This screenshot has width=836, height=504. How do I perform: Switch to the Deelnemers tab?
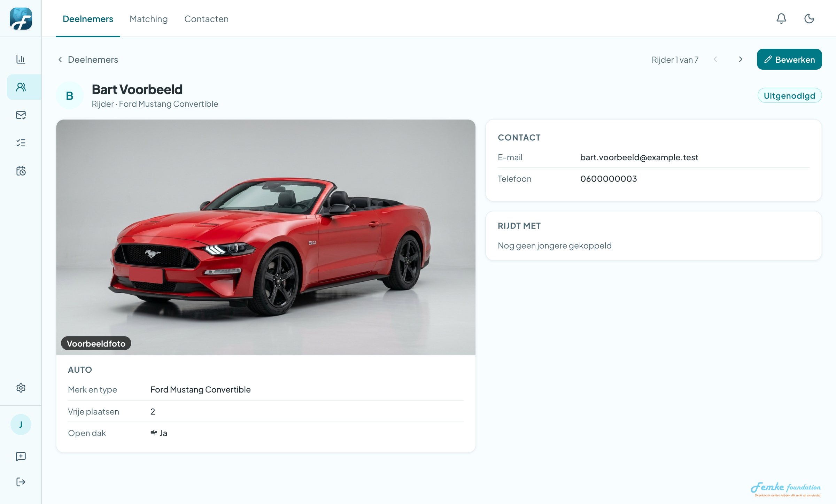(88, 19)
